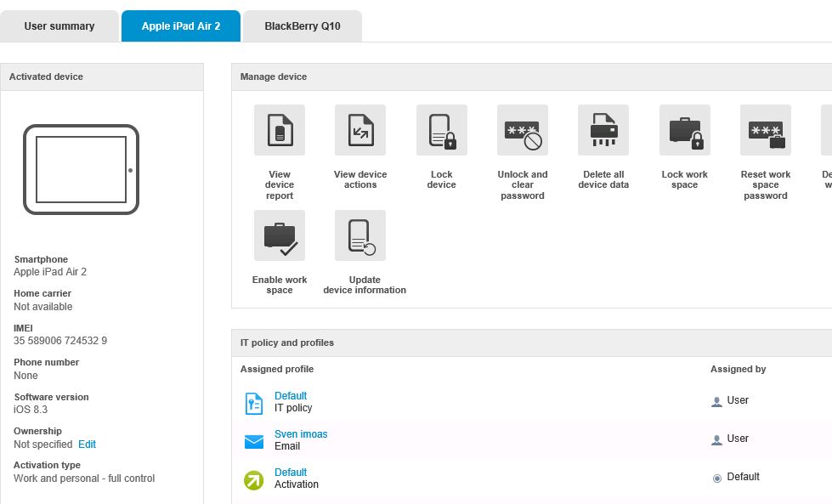Click the Activated device panel header

pos(102,77)
